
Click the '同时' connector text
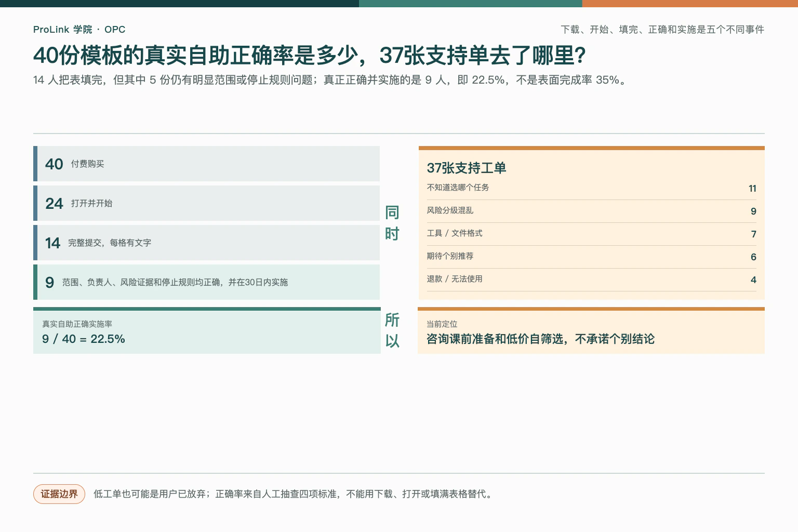(x=392, y=223)
